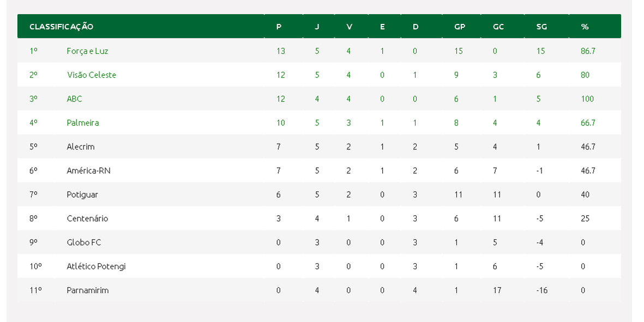The height and width of the screenshot is (322, 644).
Task: Select the V wins column header
Action: tap(349, 27)
